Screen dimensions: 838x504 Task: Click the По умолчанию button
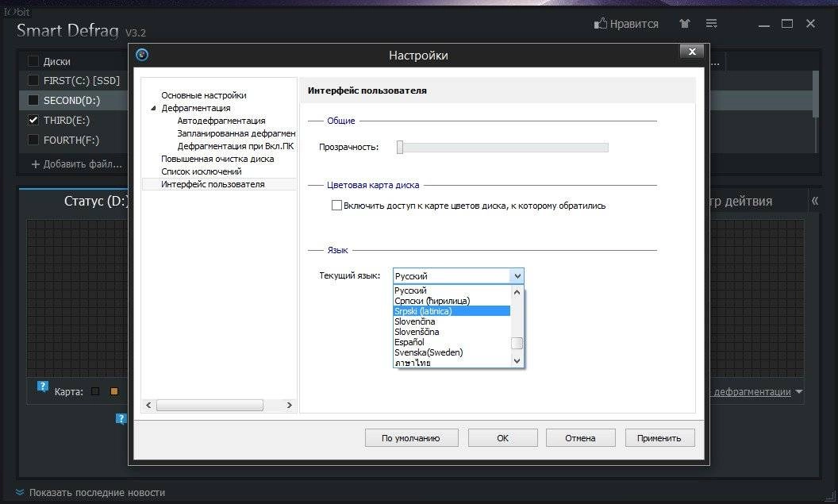pos(411,438)
